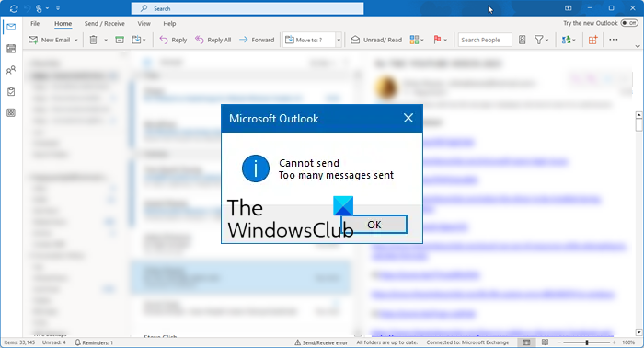Click the Reminders bell in status bar
This screenshot has width=644, height=348.
point(77,342)
